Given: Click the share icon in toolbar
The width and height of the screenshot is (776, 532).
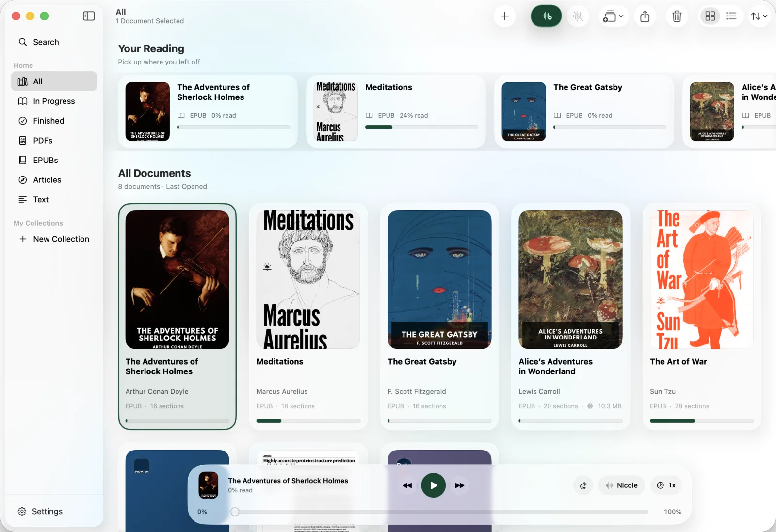Looking at the screenshot, I should click(645, 16).
